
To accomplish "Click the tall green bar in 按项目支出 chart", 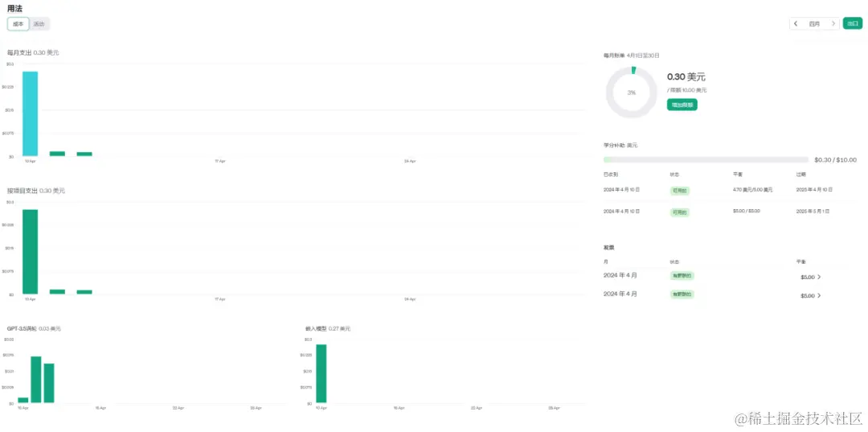I will [x=30, y=252].
